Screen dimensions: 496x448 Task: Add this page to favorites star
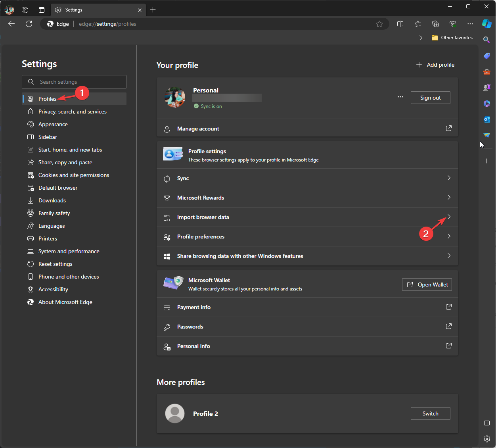[x=379, y=24]
